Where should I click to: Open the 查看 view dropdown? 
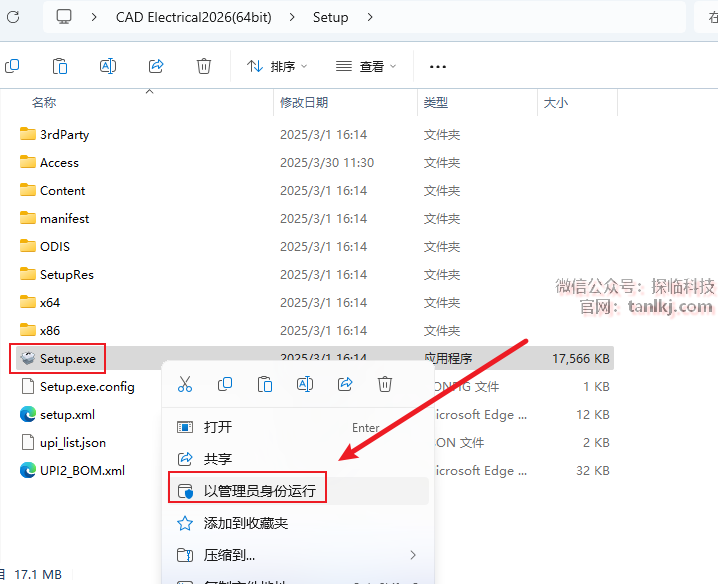[x=365, y=66]
